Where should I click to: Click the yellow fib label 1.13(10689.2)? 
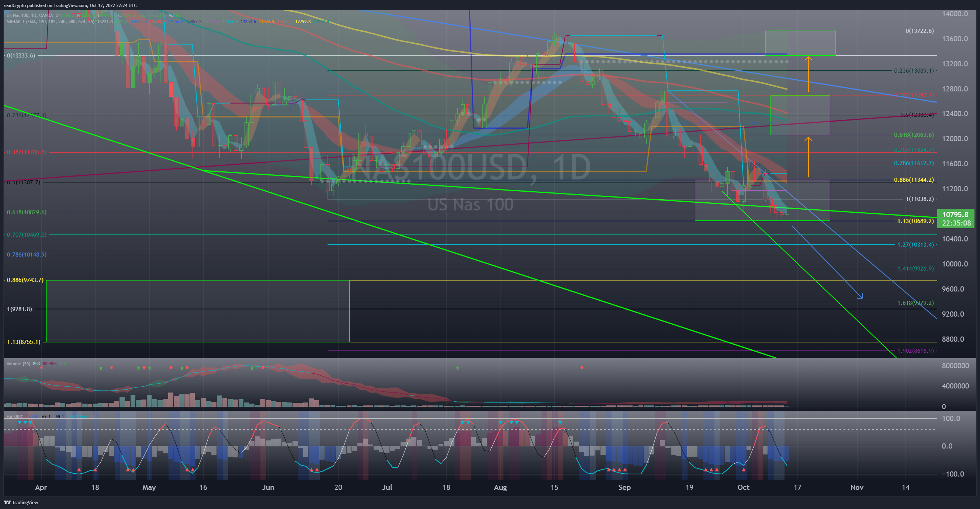pyautogui.click(x=915, y=221)
